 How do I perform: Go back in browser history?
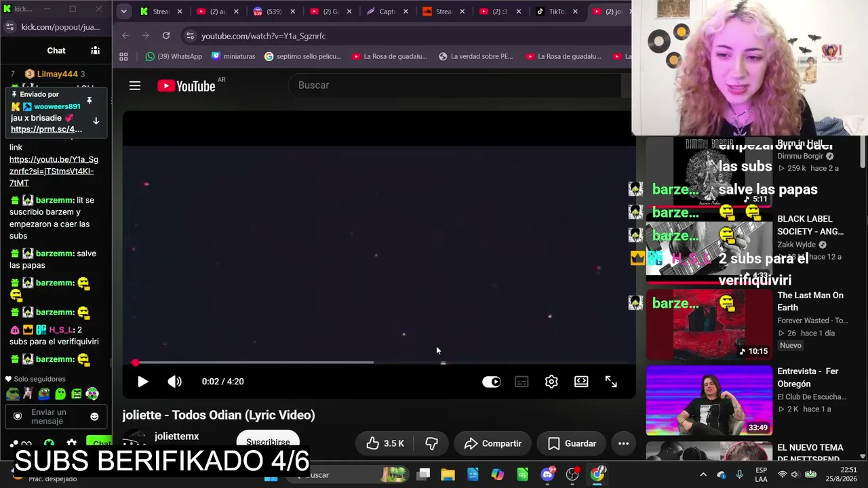click(125, 36)
